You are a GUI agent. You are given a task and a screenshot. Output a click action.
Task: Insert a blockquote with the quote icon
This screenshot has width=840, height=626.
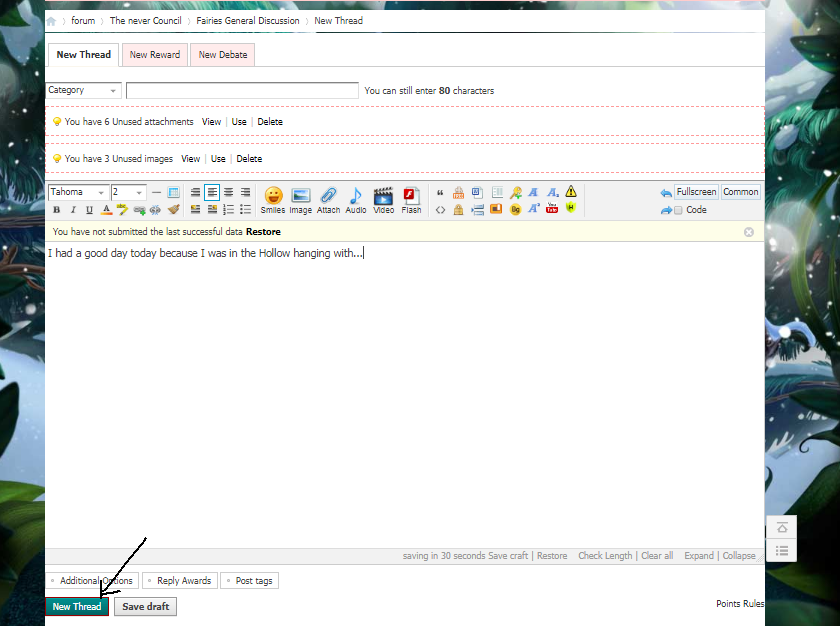coord(440,192)
